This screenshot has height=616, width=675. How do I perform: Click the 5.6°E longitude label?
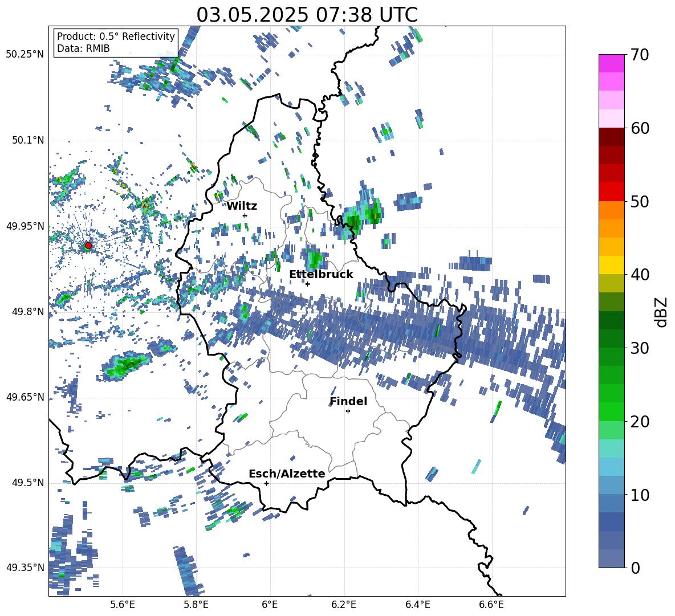[123, 605]
